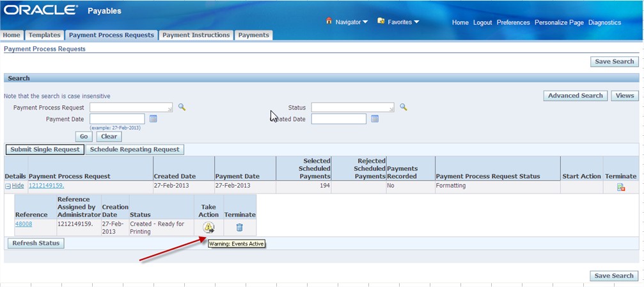The image size is (644, 287).
Task: Click the Favorites folder icon
Action: click(381, 21)
